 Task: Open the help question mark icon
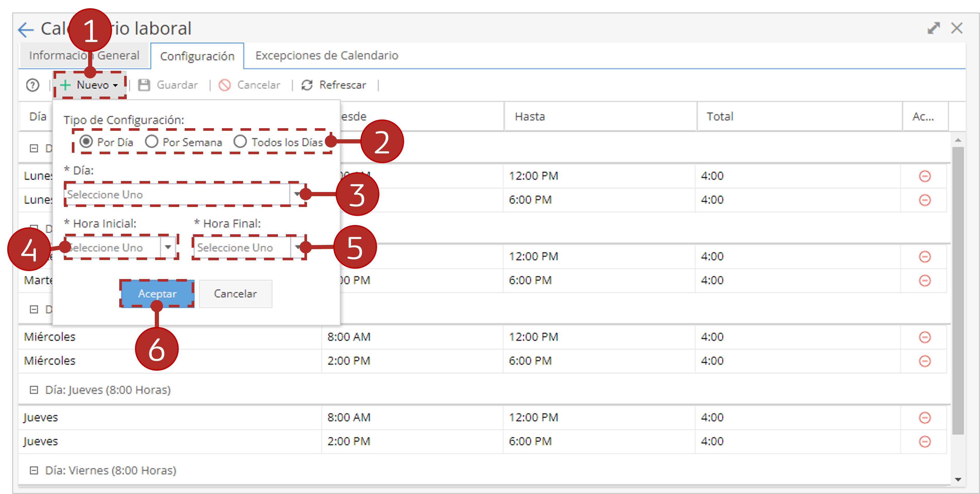click(33, 85)
